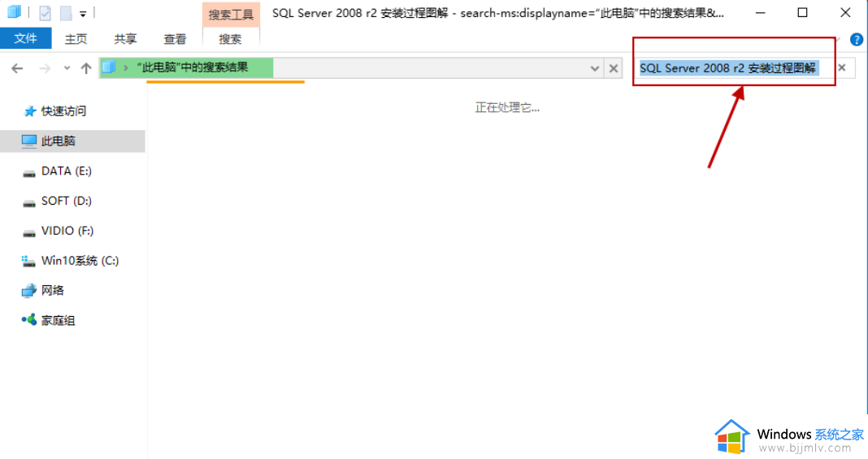Click the new folder quick access icon

click(x=66, y=13)
